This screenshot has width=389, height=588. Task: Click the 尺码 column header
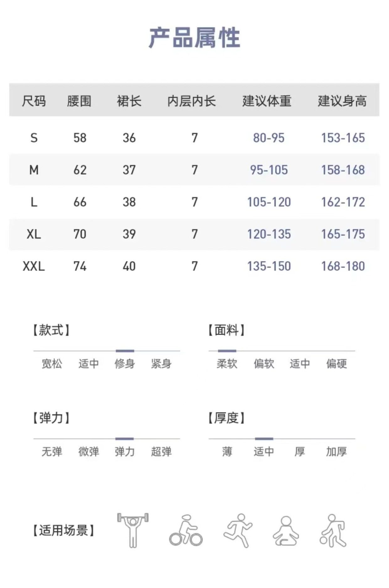point(34,101)
